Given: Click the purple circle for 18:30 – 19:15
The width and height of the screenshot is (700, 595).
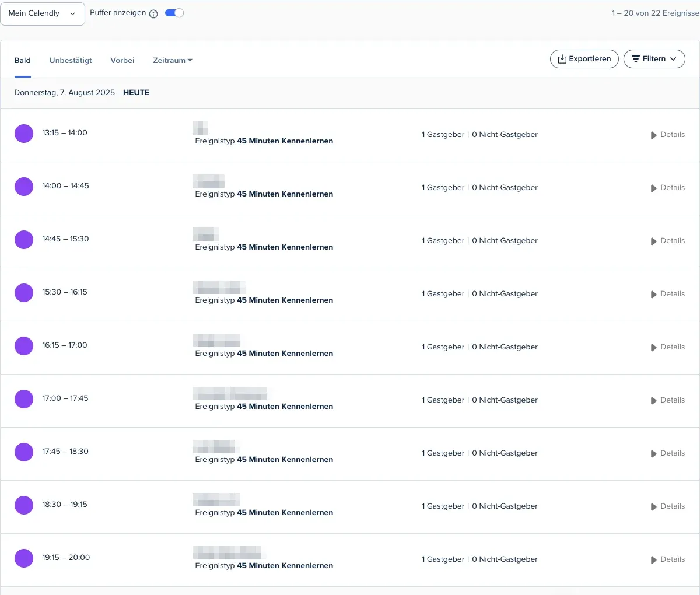Looking at the screenshot, I should click(x=24, y=505).
